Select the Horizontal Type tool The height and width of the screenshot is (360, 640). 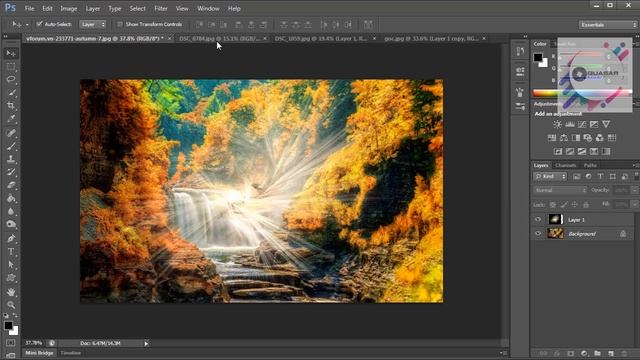[11, 251]
